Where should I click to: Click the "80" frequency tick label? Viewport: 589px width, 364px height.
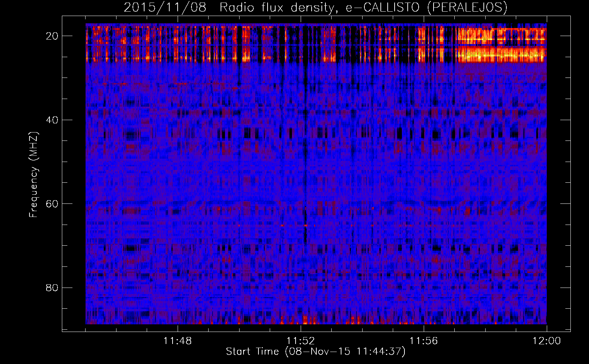click(x=52, y=288)
